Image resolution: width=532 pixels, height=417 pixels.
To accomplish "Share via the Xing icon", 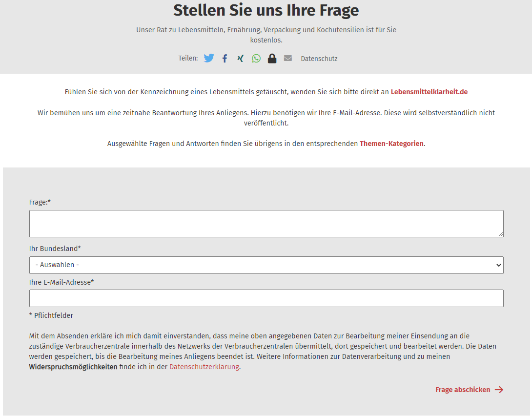I will pos(240,58).
